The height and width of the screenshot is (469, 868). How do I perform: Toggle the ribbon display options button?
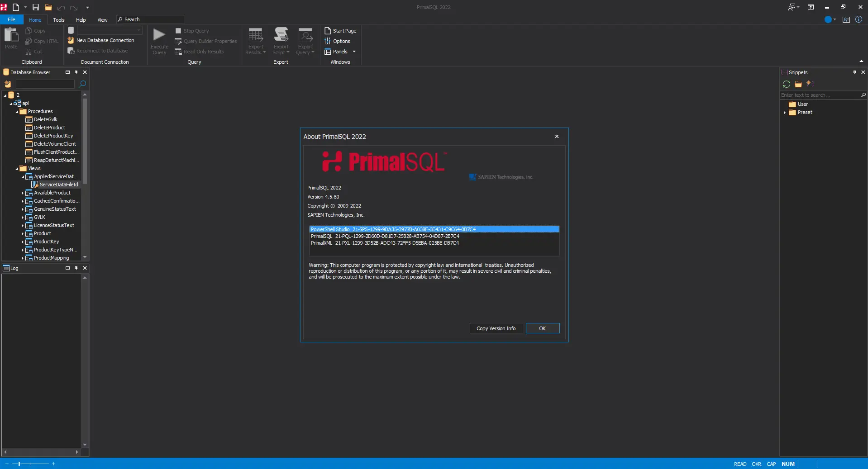coord(811,7)
